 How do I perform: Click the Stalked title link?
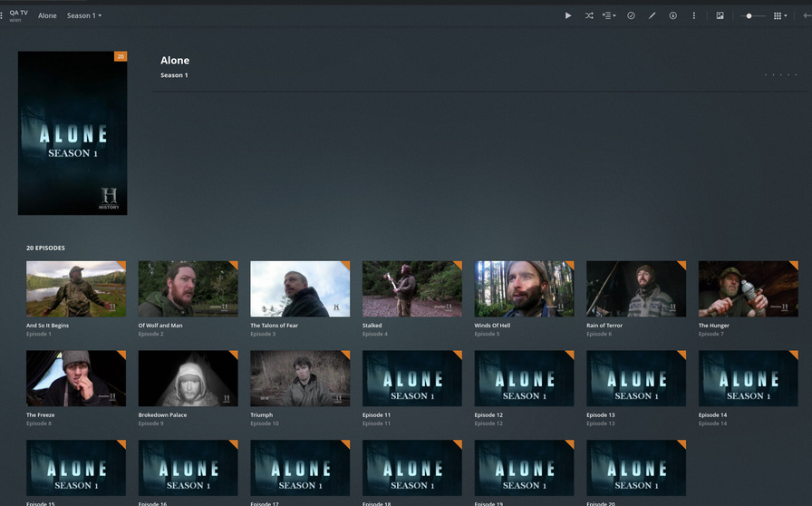[x=372, y=326]
